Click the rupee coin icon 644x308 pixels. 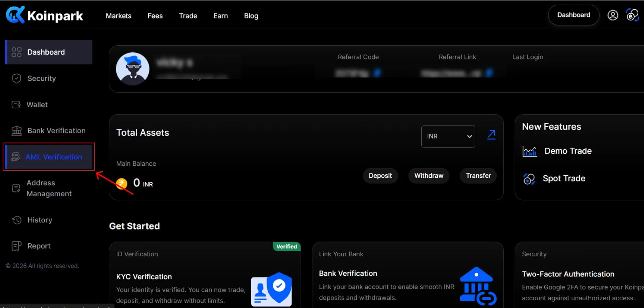122,183
